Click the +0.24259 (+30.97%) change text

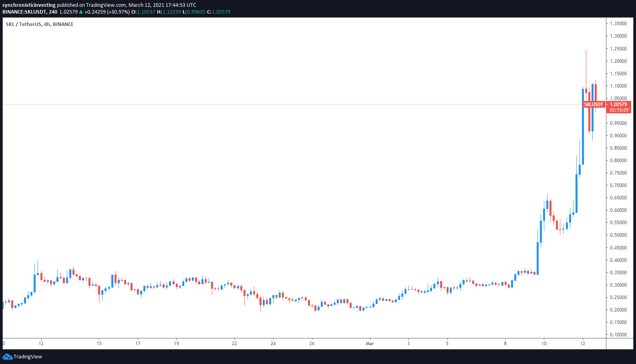pos(107,12)
